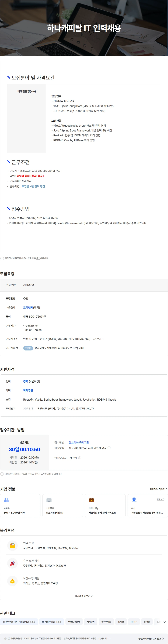The width and height of the screenshot is (168, 644).
Task: Click the 문의 link in the notice
Action: click(x=38, y=258)
